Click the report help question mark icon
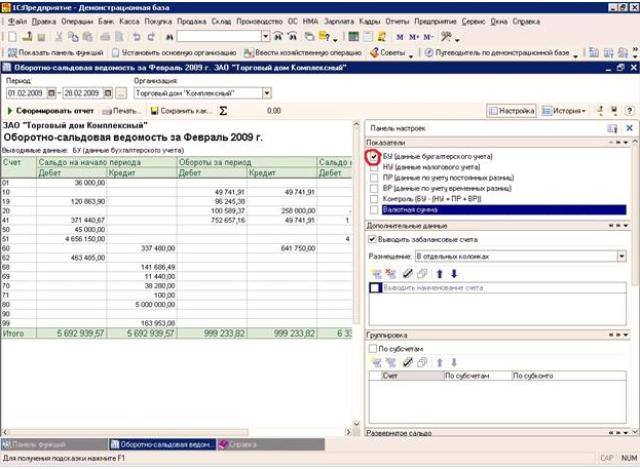The width and height of the screenshot is (640, 469). (629, 111)
